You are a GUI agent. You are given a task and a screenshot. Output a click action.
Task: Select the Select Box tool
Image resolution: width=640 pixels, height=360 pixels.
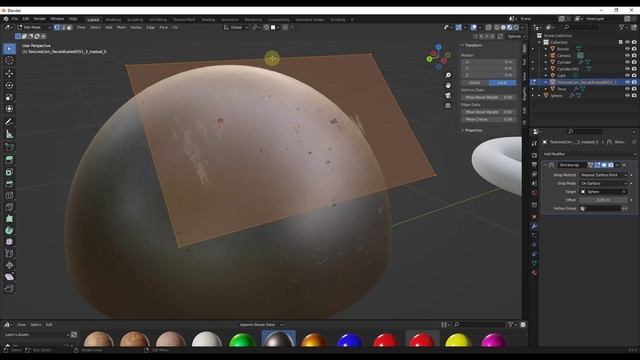(9, 49)
